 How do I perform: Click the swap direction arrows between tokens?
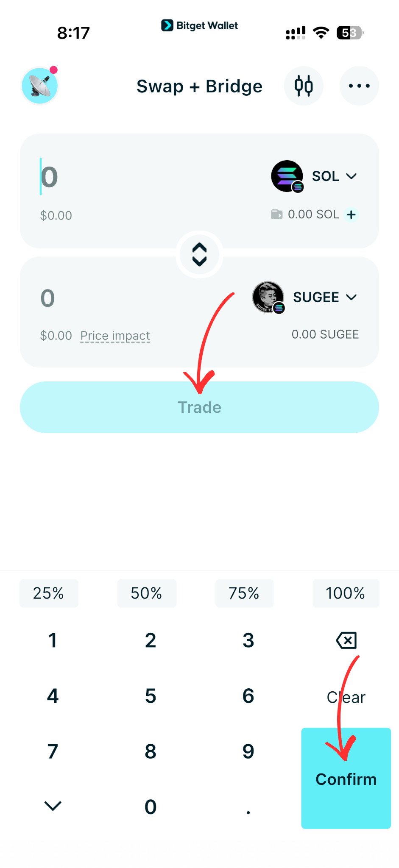tap(199, 254)
